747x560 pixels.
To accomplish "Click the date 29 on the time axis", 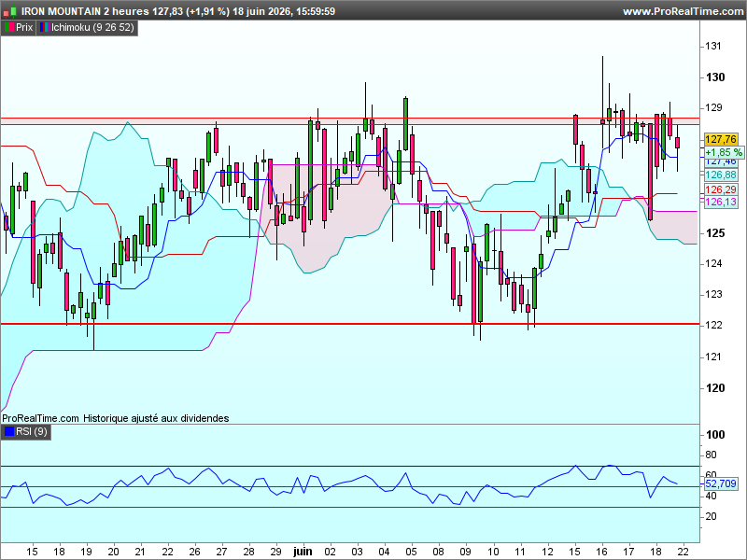I will tap(275, 552).
